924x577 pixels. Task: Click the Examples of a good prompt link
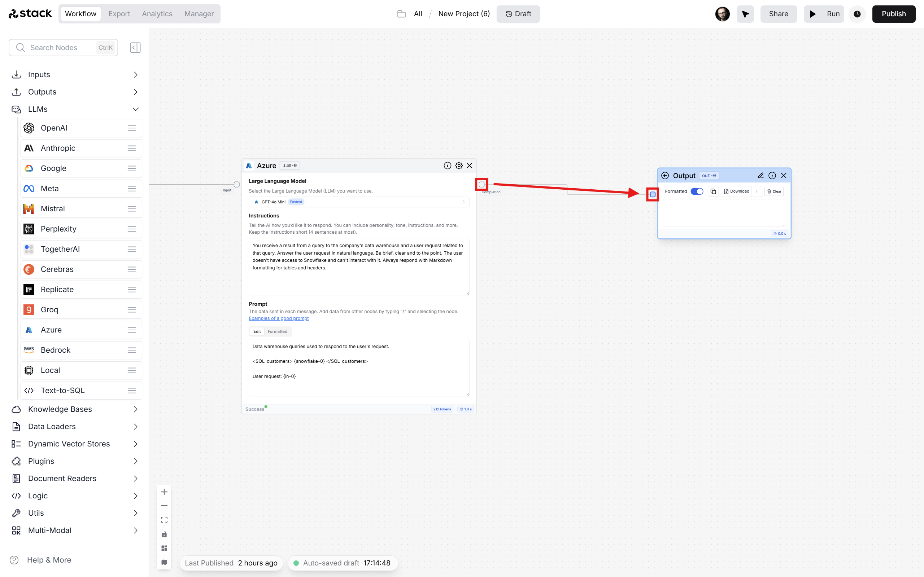(x=279, y=318)
